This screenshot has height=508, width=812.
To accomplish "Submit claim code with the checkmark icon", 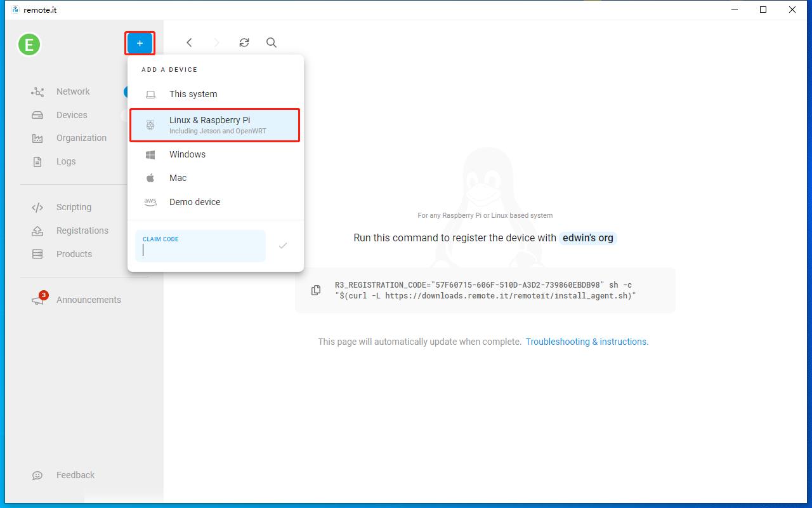I will (283, 246).
